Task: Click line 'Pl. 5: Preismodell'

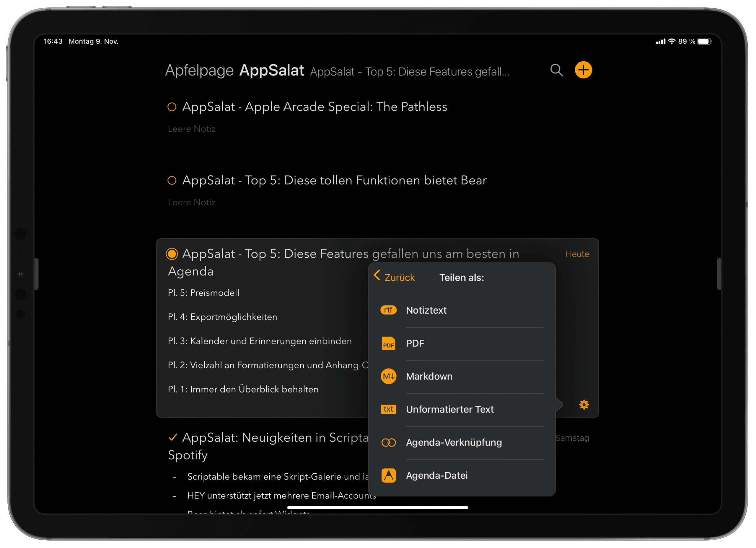Action: click(204, 293)
